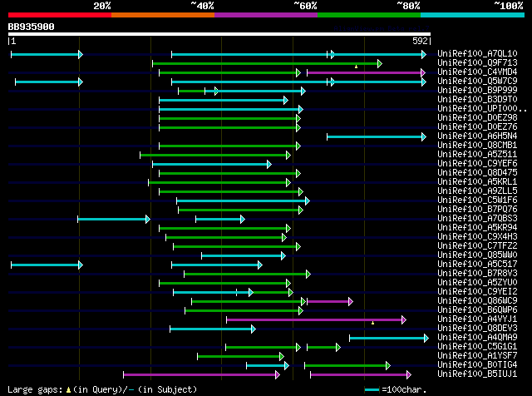Click the truncated UniRef100_UPI000.. label

[482, 109]
